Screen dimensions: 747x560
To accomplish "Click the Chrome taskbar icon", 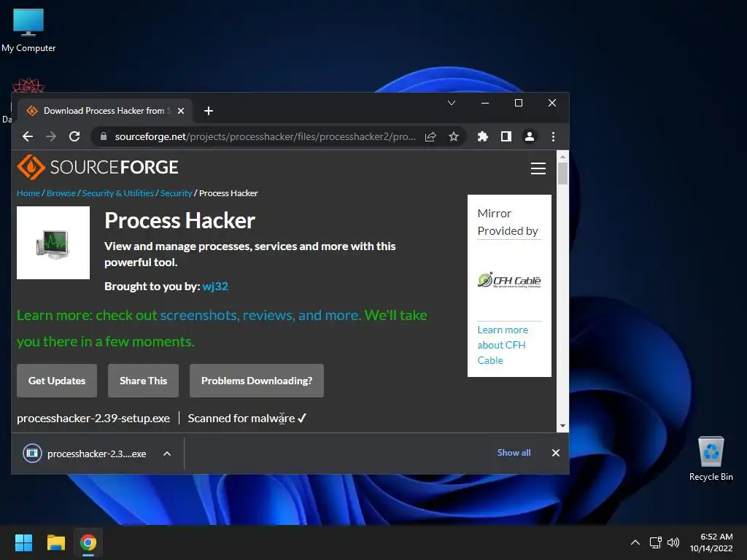I will (88, 542).
